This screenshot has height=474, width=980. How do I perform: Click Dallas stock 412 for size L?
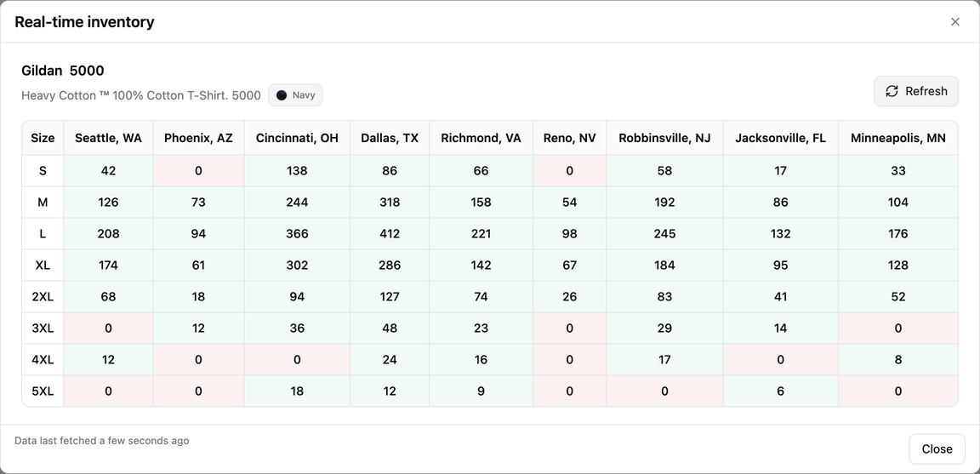click(390, 234)
